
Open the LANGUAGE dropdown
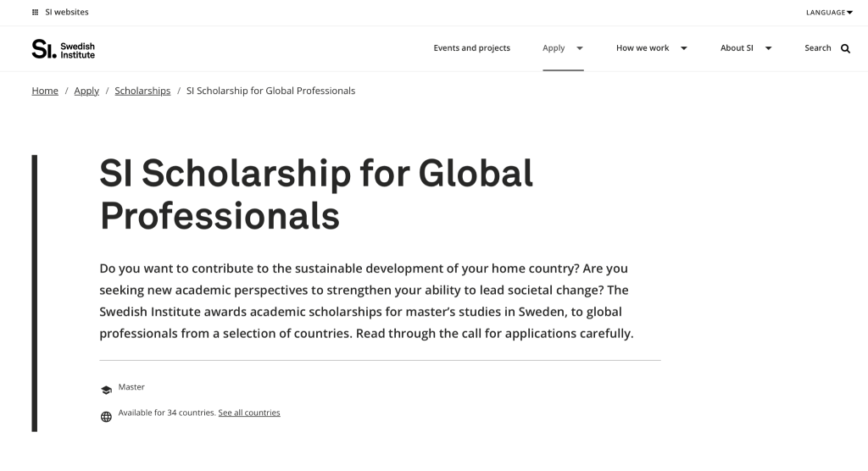[829, 12]
